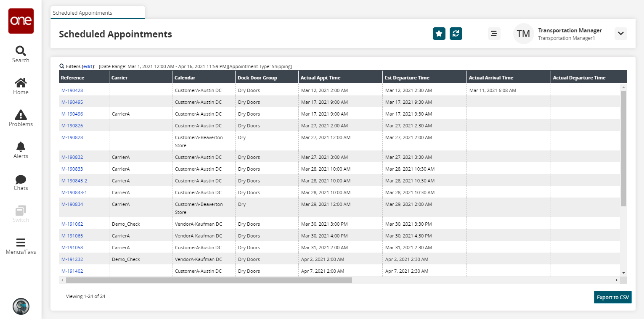Expand the Transportation Manager user dropdown
Image resolution: width=644 pixels, height=319 pixels.
(621, 34)
